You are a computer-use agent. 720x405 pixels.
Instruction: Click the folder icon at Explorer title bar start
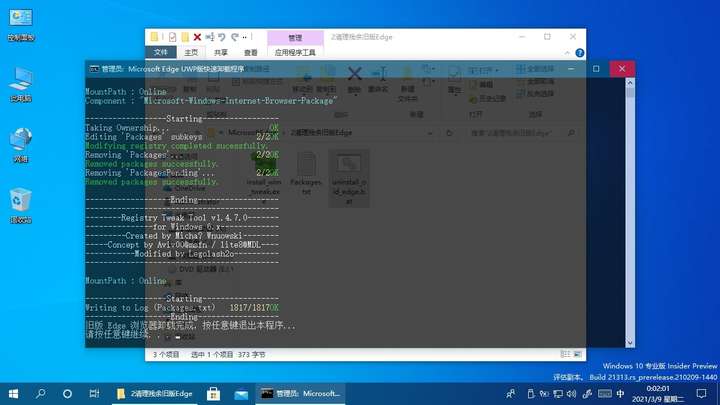click(155, 37)
